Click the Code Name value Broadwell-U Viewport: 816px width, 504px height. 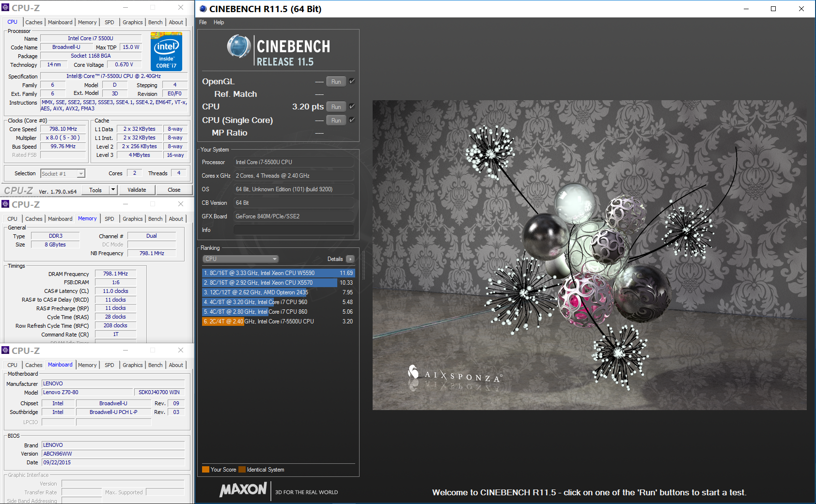click(66, 47)
